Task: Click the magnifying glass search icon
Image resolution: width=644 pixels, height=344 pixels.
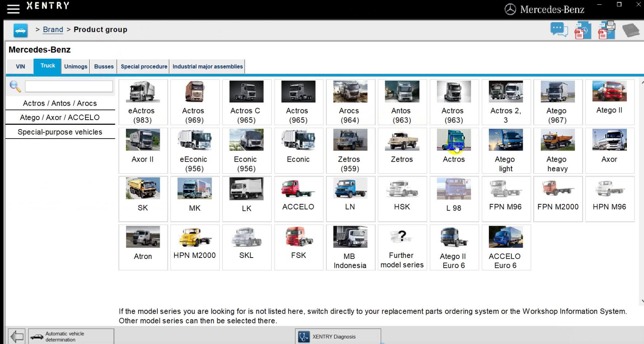Action: 15,86
